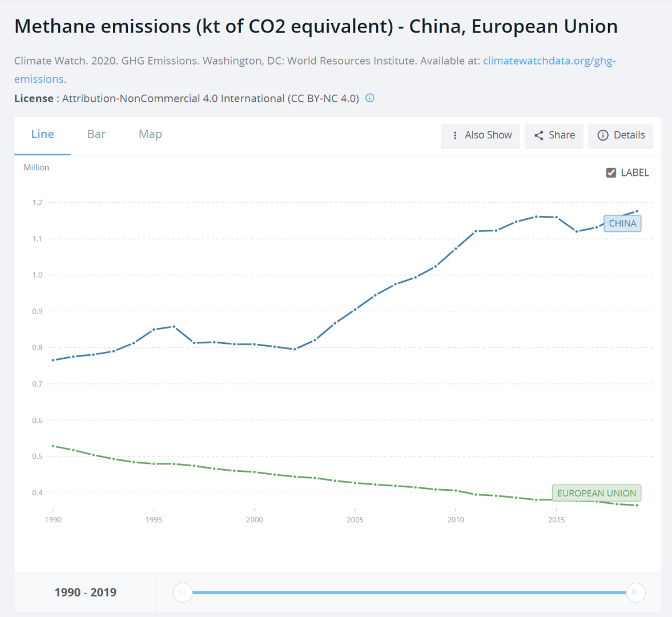Image resolution: width=672 pixels, height=617 pixels.
Task: Click the blue year range slider track
Action: point(409,592)
